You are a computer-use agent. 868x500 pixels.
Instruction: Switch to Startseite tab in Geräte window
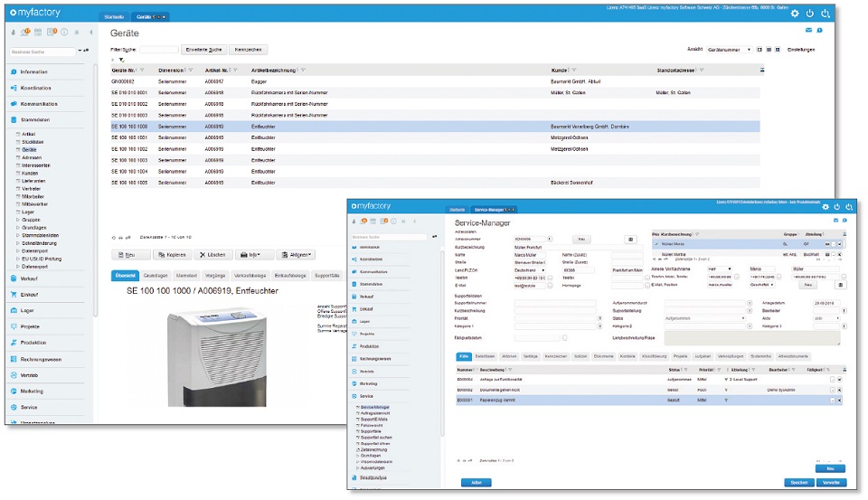114,17
